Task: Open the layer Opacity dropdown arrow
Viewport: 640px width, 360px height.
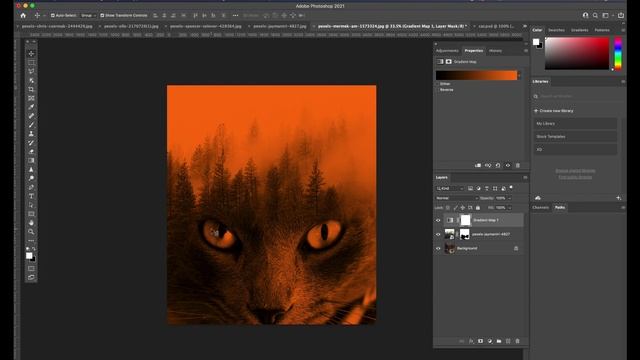Action: pos(509,198)
